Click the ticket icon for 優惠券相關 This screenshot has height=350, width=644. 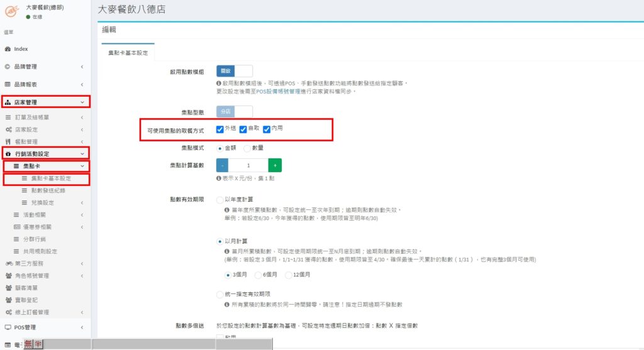pyautogui.click(x=17, y=227)
